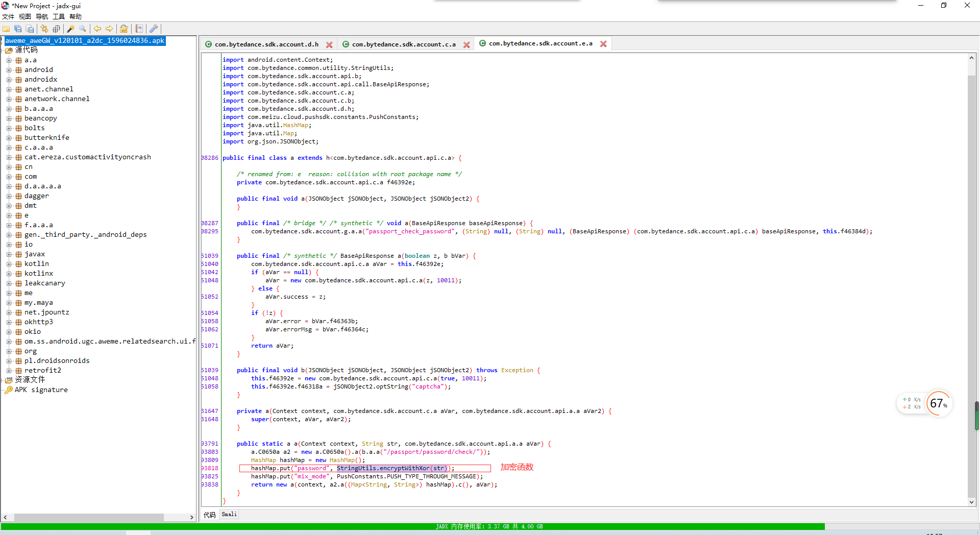Click the 67% floating monitor widget

pyautogui.click(x=938, y=404)
